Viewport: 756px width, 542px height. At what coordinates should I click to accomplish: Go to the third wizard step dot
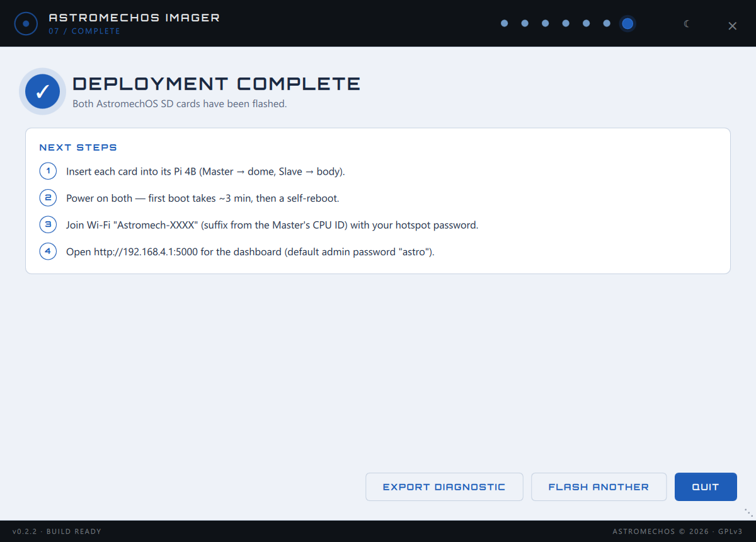[545, 23]
